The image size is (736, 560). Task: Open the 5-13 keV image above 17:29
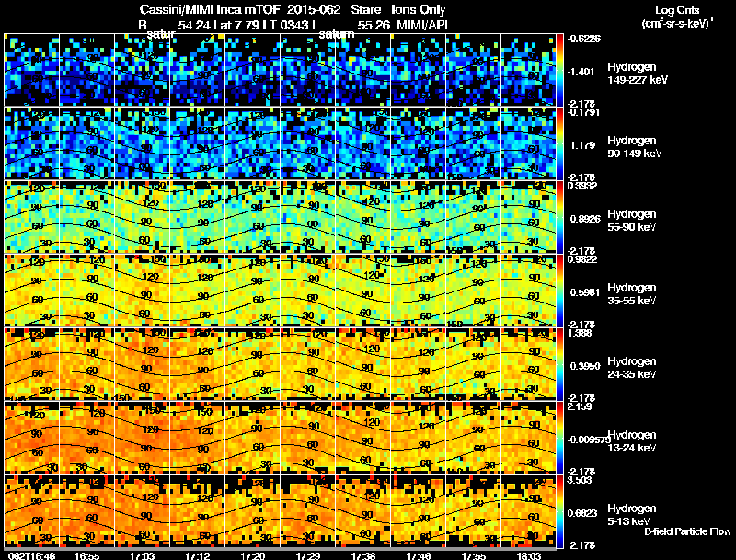click(x=308, y=511)
